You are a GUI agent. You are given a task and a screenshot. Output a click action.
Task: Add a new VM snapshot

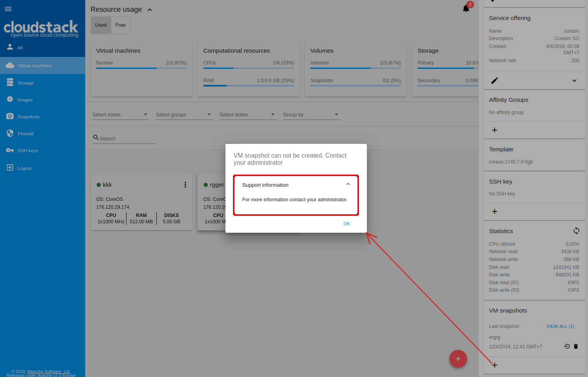point(495,365)
